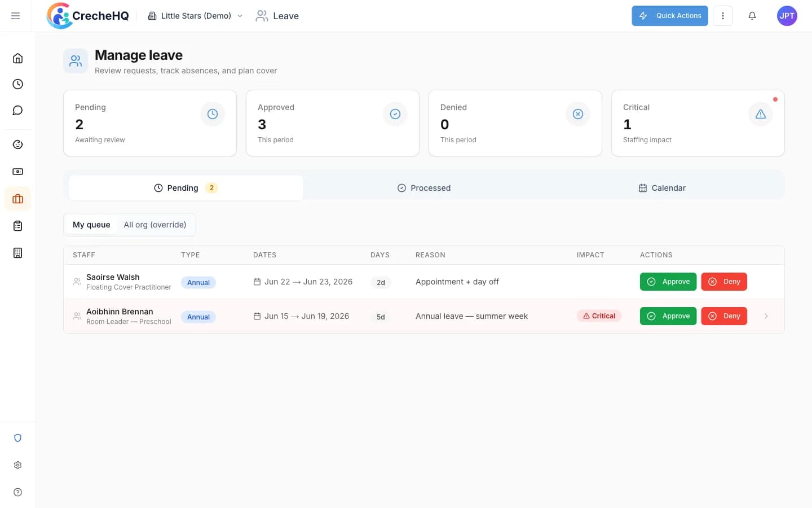812x508 pixels.
Task: Click the Pending tab count badge 2
Action: (x=211, y=188)
